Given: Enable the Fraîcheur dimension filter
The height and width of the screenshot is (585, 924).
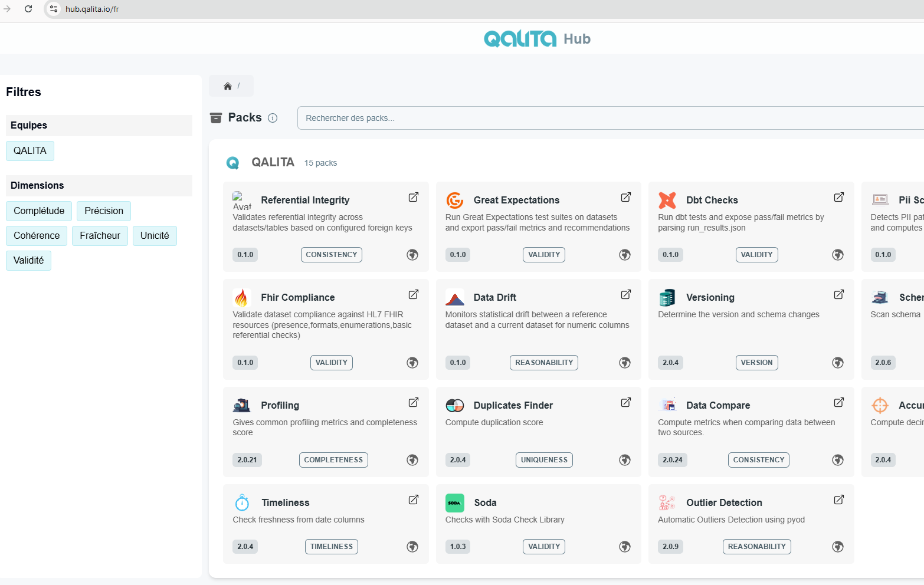Looking at the screenshot, I should [x=100, y=236].
